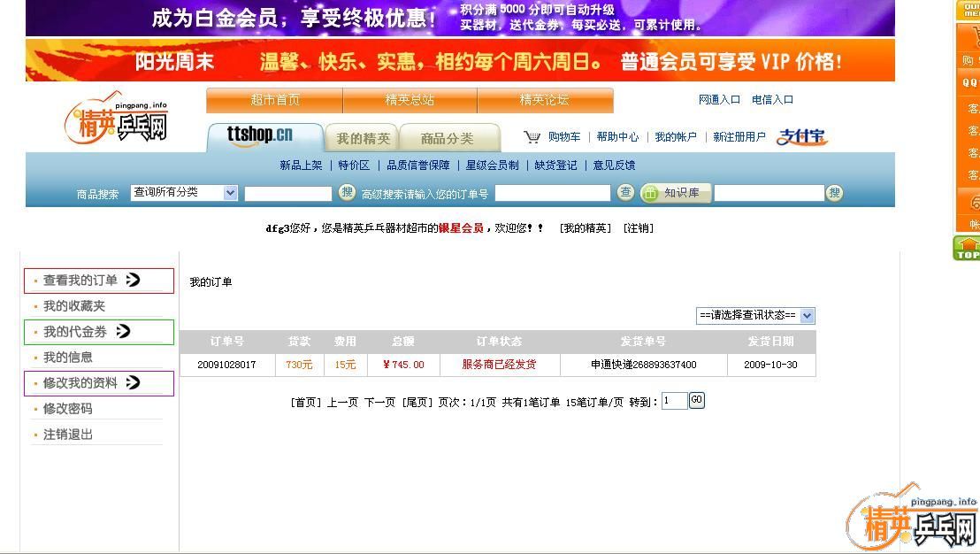Go to 精英论坛 in the orange menu

pyautogui.click(x=544, y=100)
